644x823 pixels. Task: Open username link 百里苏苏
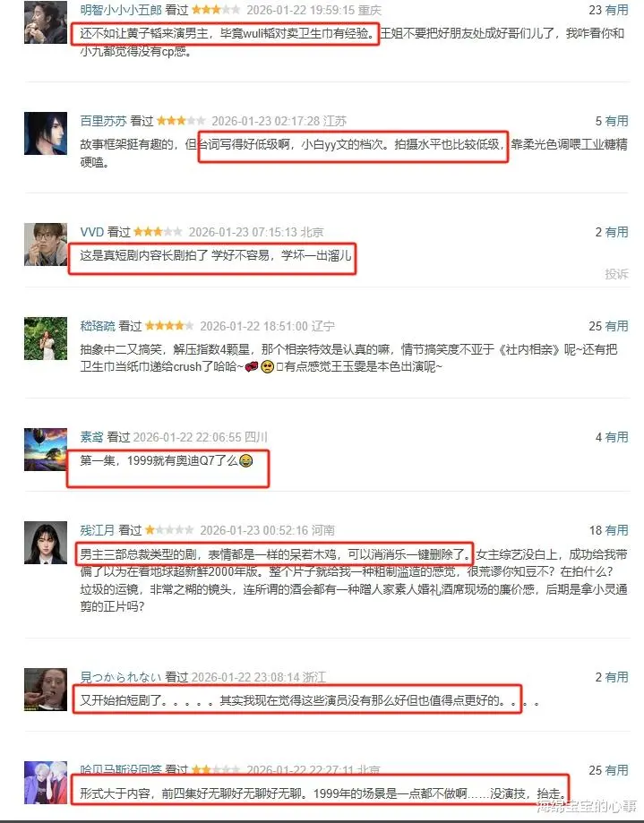[x=103, y=121]
